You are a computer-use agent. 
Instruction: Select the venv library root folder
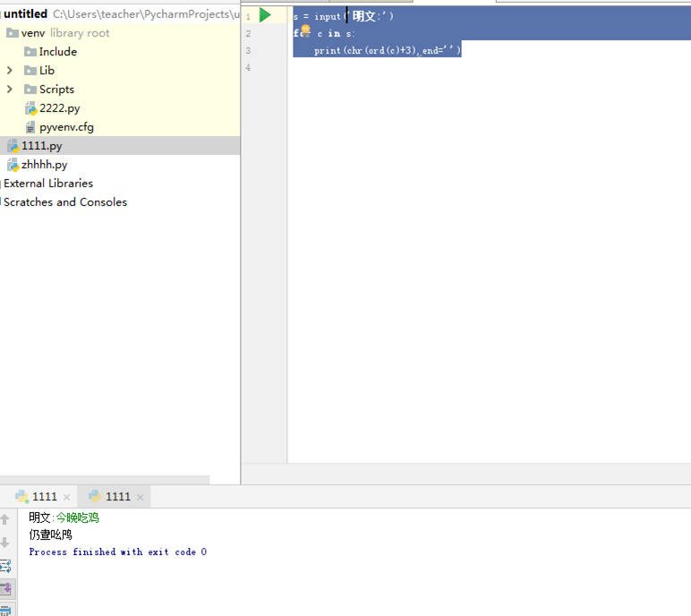tap(57, 33)
